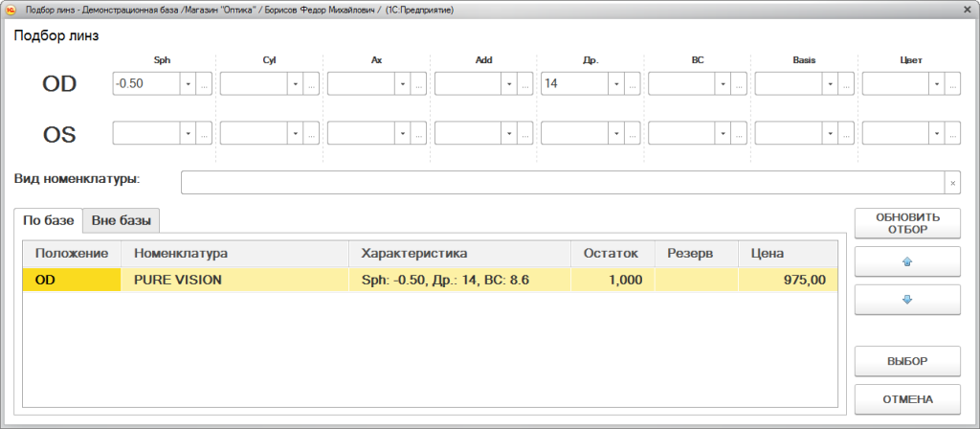This screenshot has height=429, width=980.
Task: Click the 1C application logo icon
Action: click(x=11, y=10)
